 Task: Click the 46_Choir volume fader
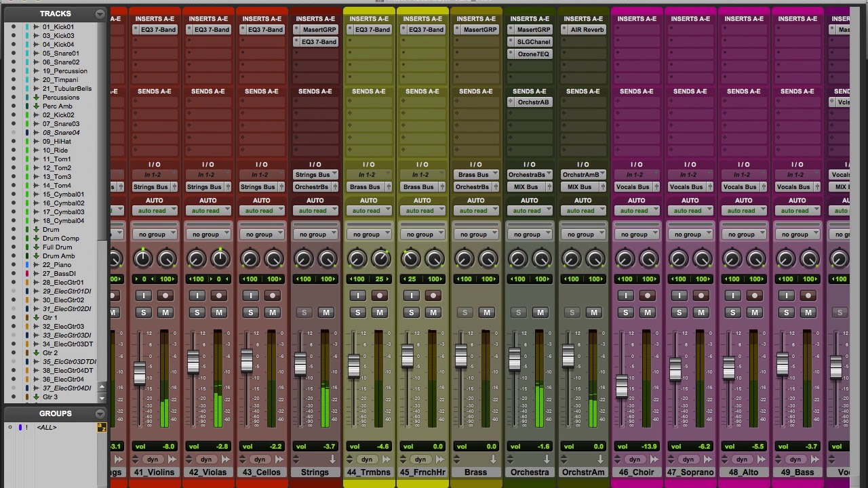pyautogui.click(x=622, y=386)
